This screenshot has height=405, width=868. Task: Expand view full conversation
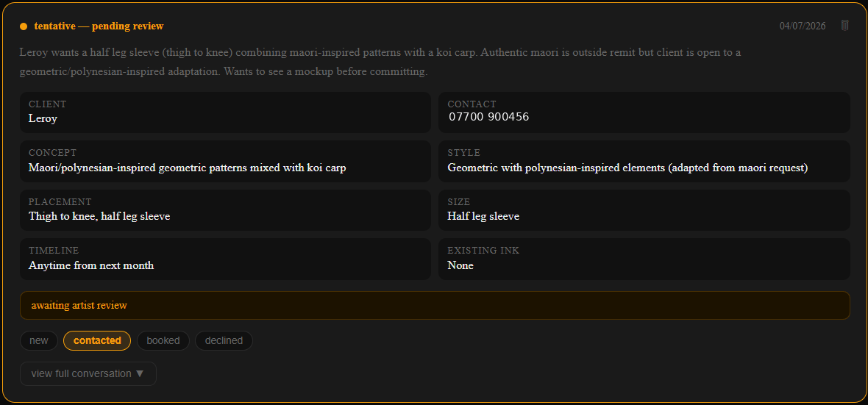(88, 373)
